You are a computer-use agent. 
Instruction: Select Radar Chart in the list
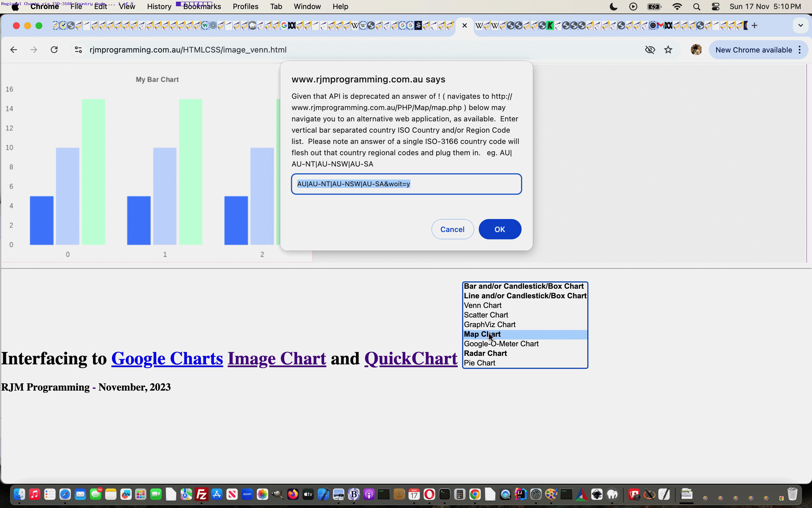(525, 353)
